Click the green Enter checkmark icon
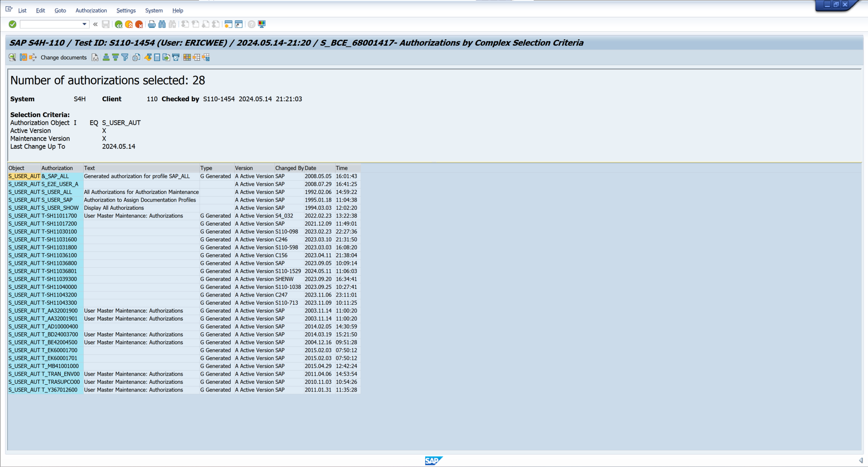 [13, 24]
